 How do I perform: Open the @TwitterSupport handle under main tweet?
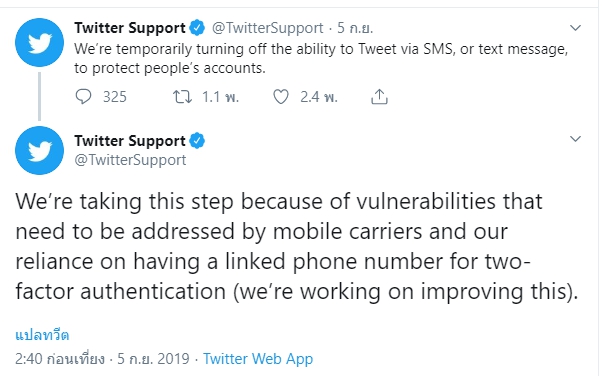130,160
